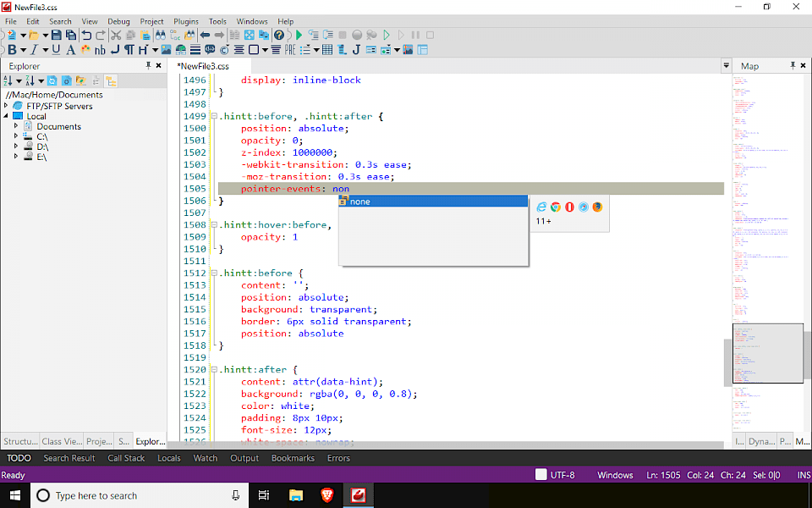
Task: Open Find with binoculars icon
Action: tap(161, 36)
